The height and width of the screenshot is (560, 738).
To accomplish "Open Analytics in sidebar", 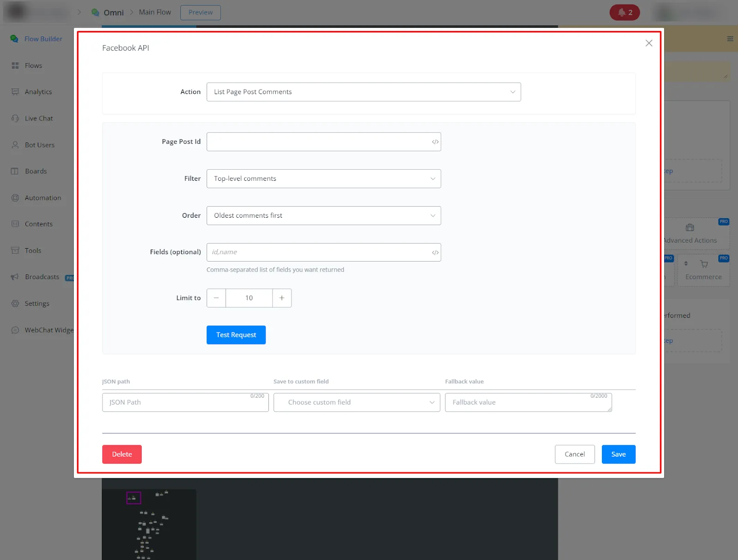I will (38, 92).
